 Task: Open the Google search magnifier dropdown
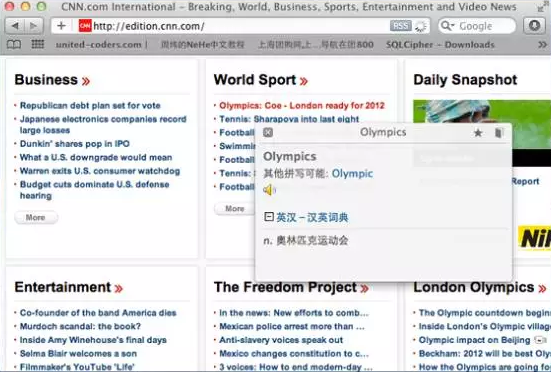pos(447,26)
